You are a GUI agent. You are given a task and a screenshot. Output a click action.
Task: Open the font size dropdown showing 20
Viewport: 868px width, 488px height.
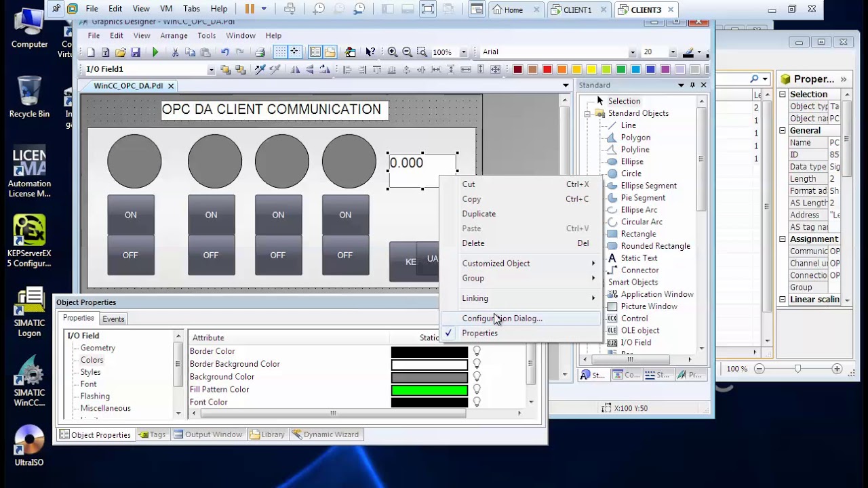(673, 52)
